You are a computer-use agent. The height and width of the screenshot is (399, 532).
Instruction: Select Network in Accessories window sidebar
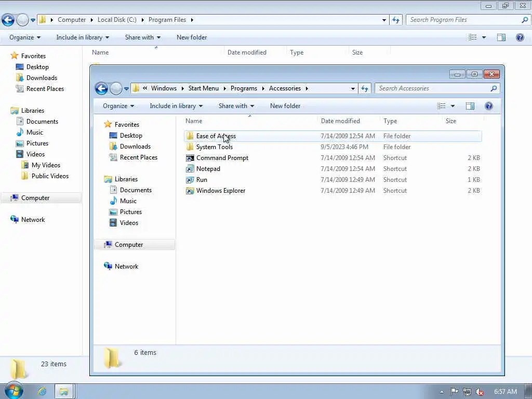tap(126, 267)
